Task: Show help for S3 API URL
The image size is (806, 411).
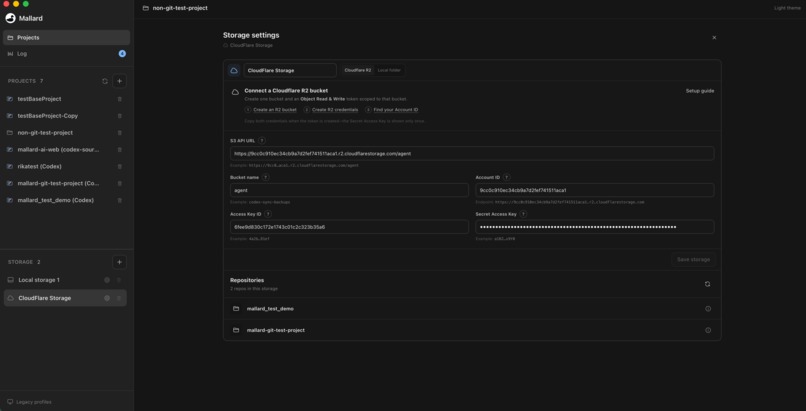Action: click(x=262, y=140)
